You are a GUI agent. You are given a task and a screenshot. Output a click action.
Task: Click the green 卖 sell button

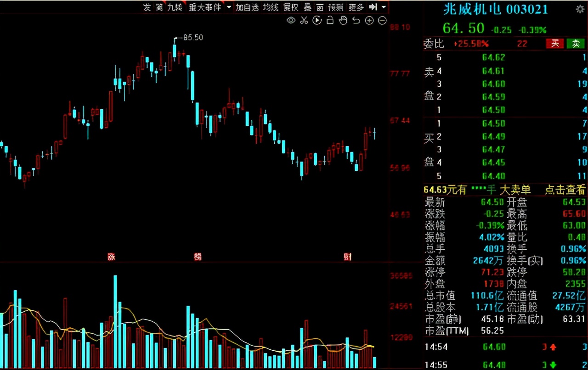576,44
